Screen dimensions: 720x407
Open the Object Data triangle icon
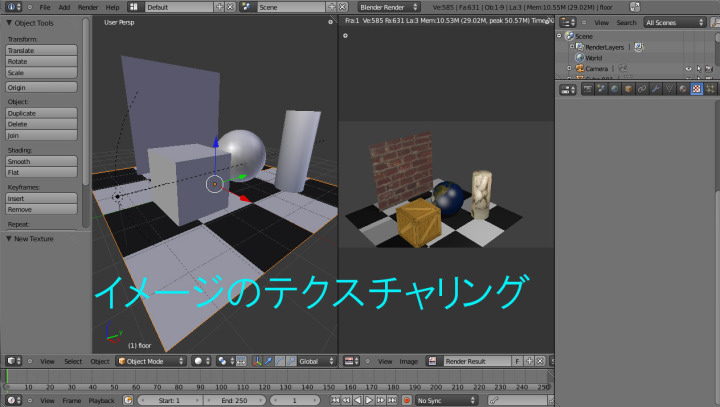[x=668, y=89]
